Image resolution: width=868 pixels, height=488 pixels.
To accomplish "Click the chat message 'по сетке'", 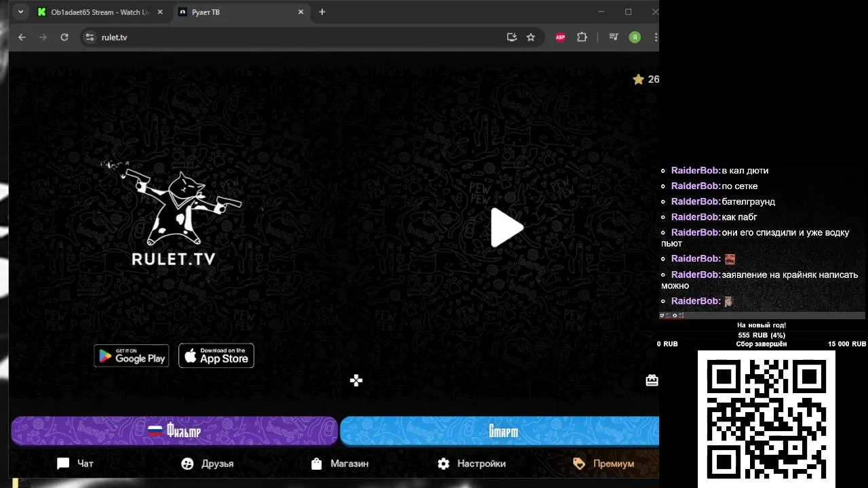I will (740, 186).
